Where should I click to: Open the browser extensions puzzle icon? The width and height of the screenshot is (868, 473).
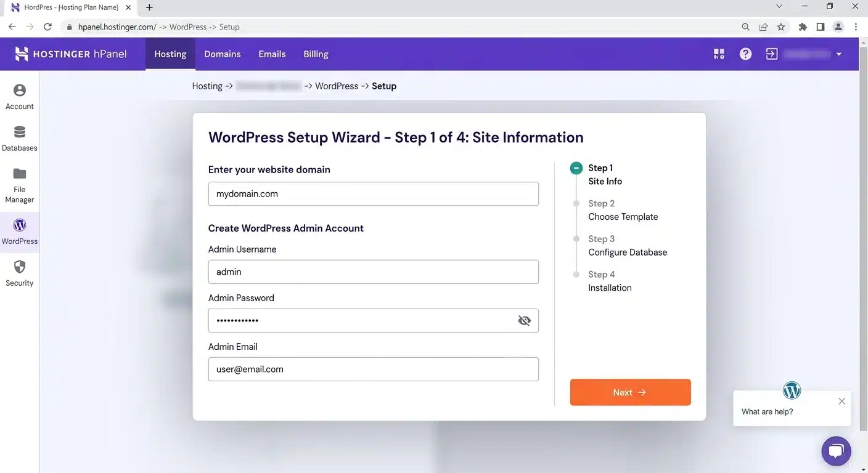click(803, 27)
